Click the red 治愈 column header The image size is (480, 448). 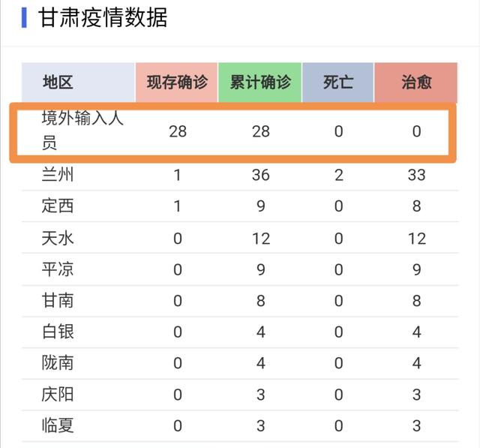click(x=416, y=83)
